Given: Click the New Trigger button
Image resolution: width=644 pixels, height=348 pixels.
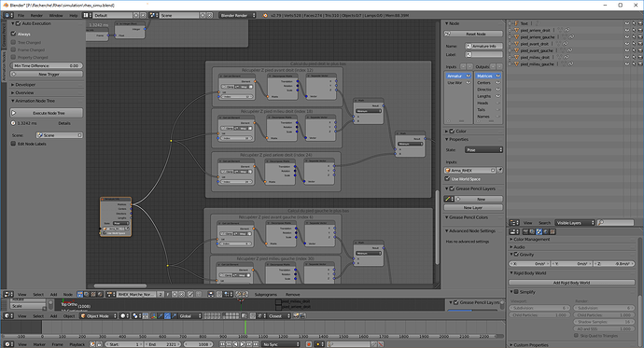Looking at the screenshot, I should click(x=47, y=75).
